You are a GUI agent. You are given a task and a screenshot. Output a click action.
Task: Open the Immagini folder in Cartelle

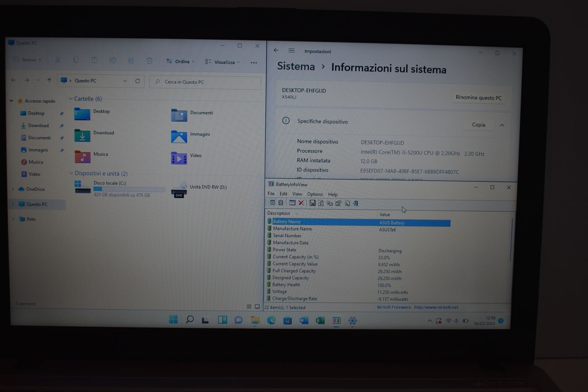pos(190,136)
